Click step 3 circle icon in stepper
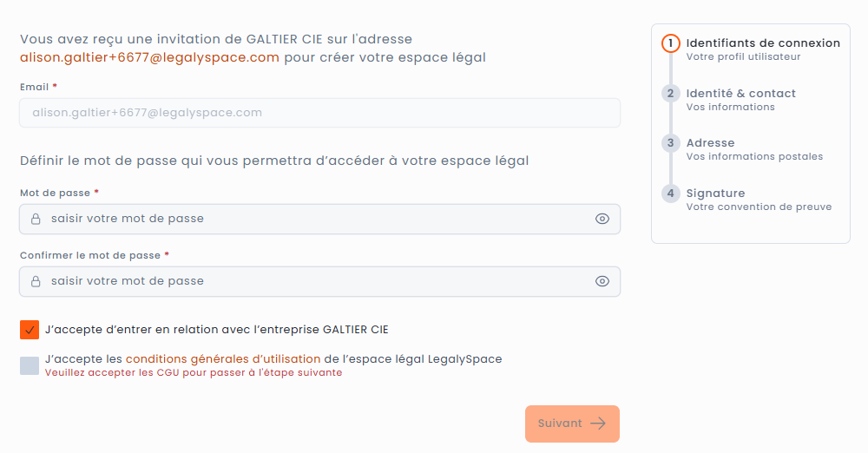The height and width of the screenshot is (453, 868). [670, 143]
